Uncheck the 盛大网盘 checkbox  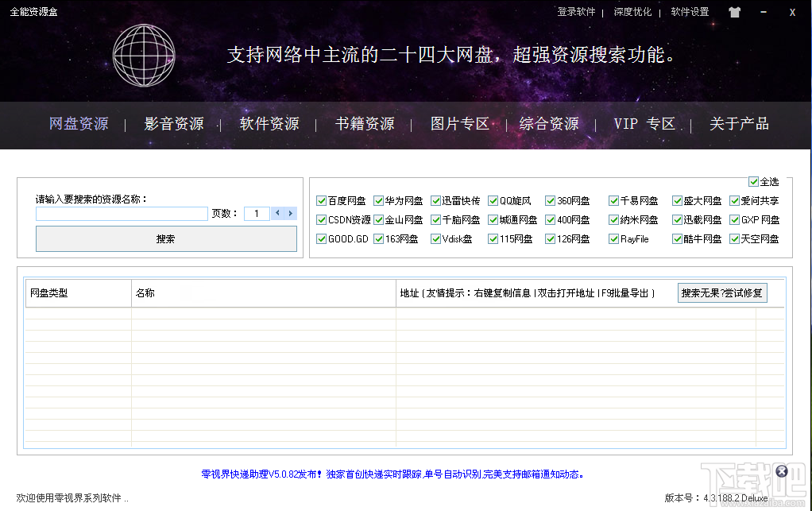point(677,201)
